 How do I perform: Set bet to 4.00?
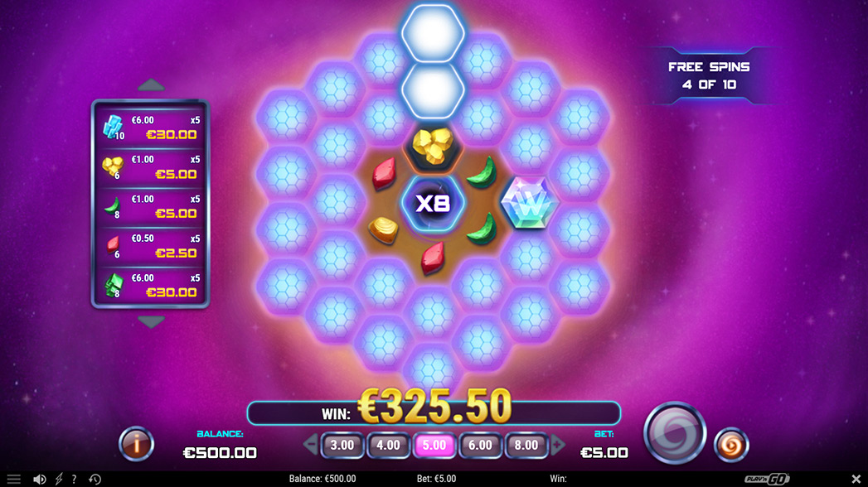click(x=388, y=445)
